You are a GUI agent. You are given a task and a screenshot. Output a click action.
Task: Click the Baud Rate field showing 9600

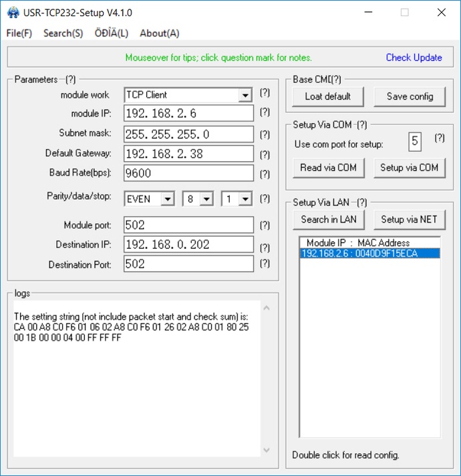[188, 173]
